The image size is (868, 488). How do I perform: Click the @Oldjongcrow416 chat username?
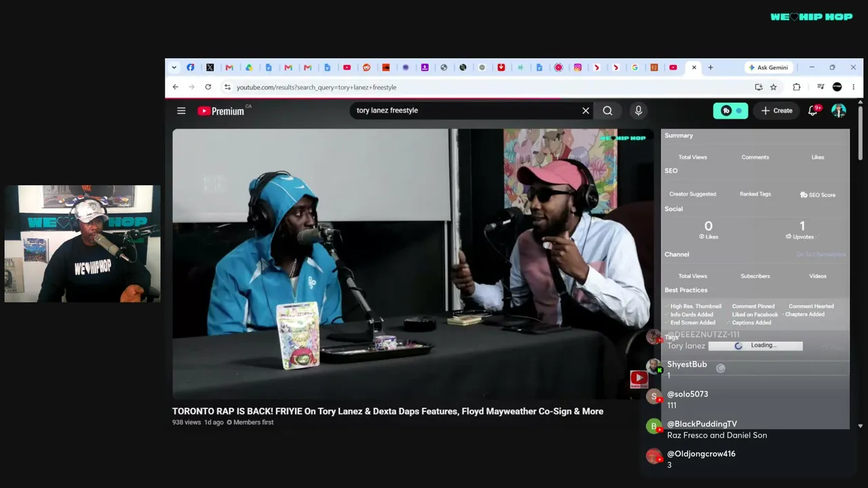tap(701, 454)
